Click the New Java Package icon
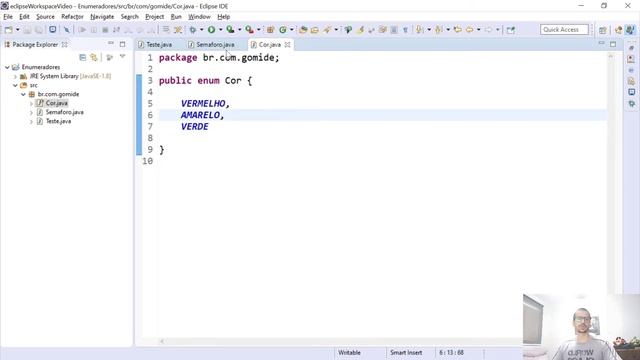Viewport: 640px width, 360px height. 270,30
